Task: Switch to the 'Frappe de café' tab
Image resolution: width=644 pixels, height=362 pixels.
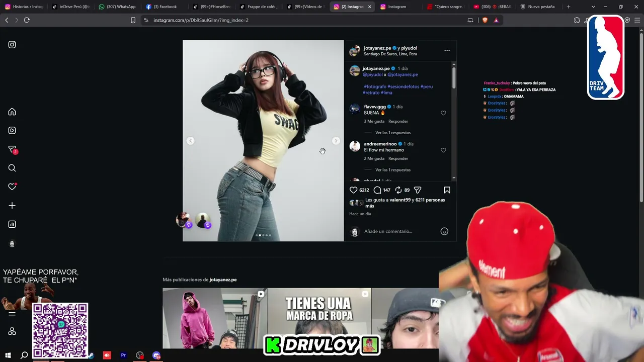Action: click(259, 7)
